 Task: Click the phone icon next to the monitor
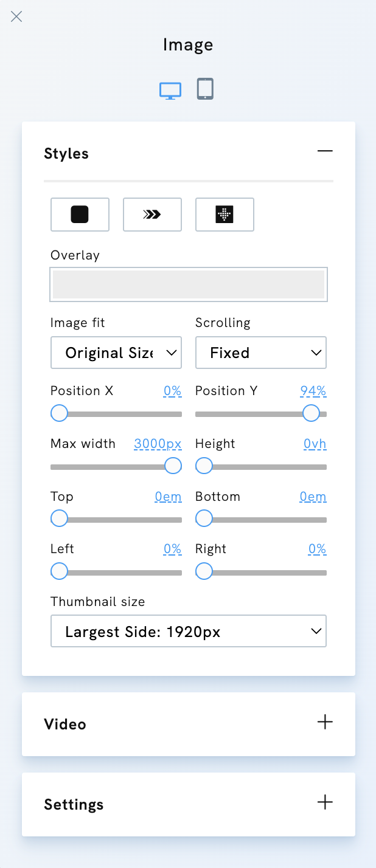pyautogui.click(x=205, y=88)
